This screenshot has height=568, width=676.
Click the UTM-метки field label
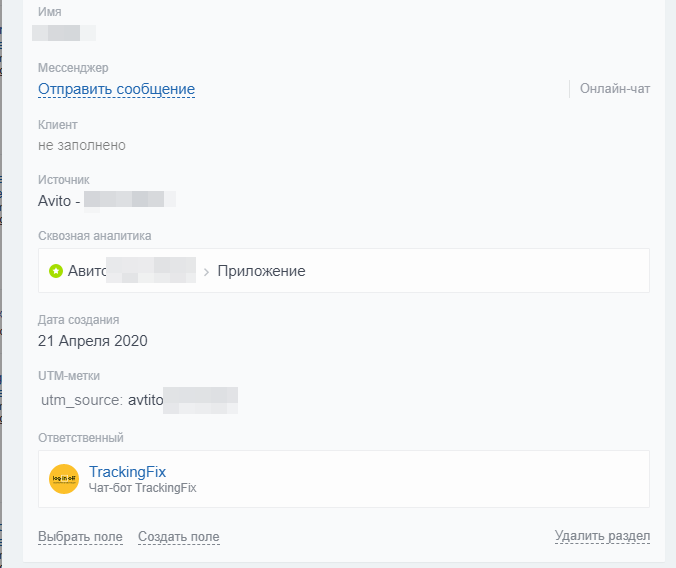tap(69, 376)
